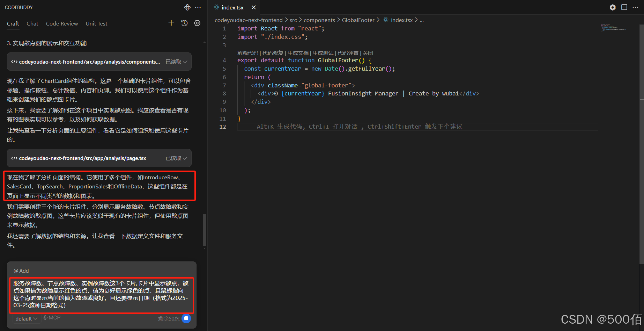Click the "currentYear" variable on line 5

click(282, 69)
